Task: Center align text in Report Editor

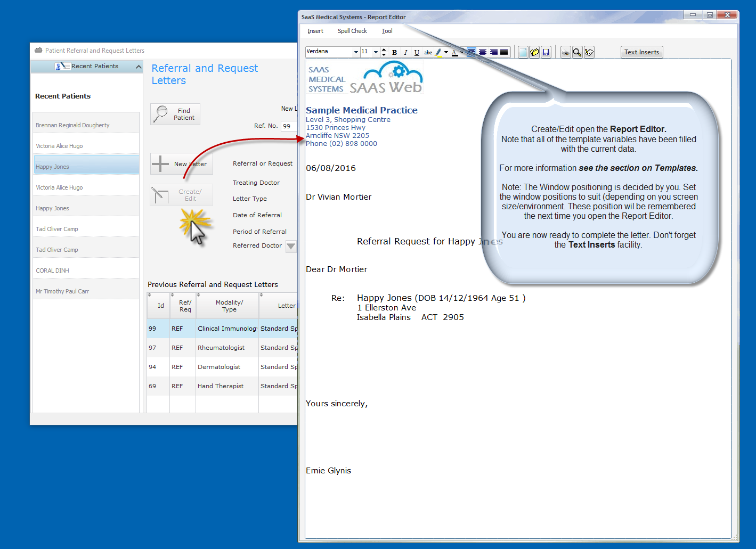Action: [x=483, y=52]
